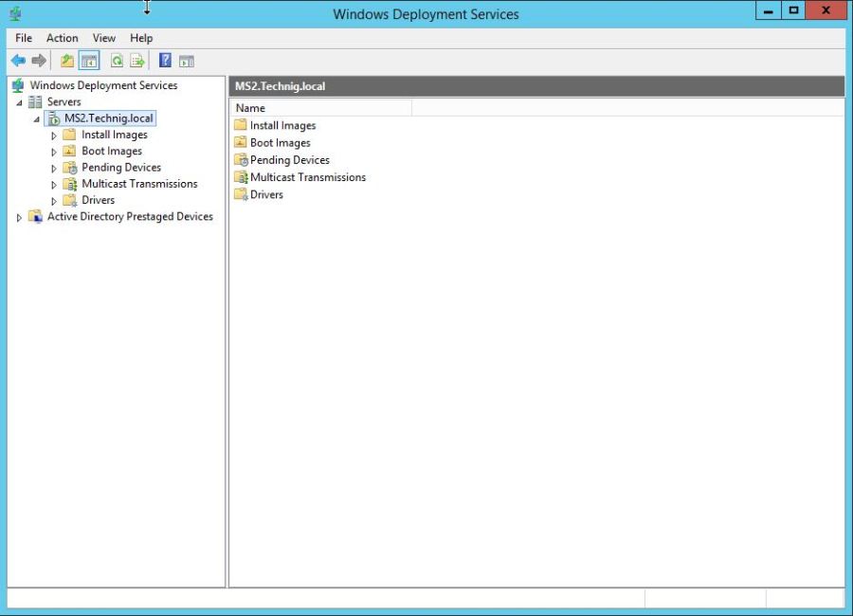
Task: Open the View menu
Action: (104, 38)
